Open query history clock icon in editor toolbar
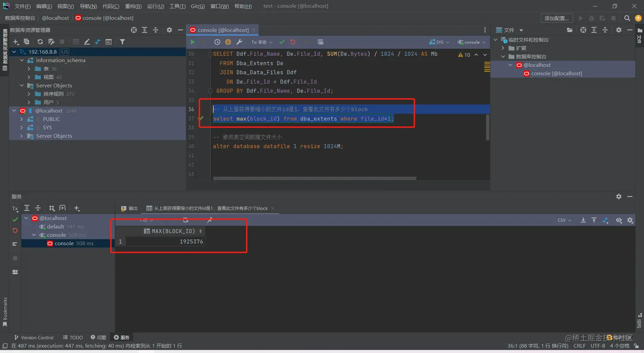 click(x=217, y=42)
